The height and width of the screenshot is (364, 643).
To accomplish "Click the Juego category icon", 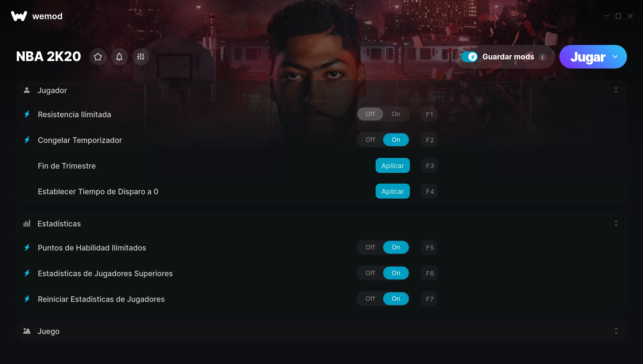I will [27, 331].
